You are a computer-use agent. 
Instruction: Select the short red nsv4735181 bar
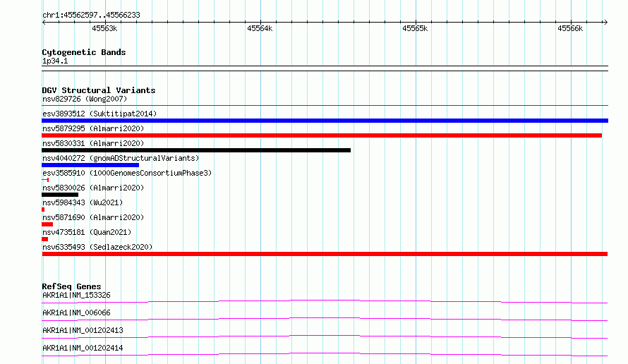tap(45, 239)
